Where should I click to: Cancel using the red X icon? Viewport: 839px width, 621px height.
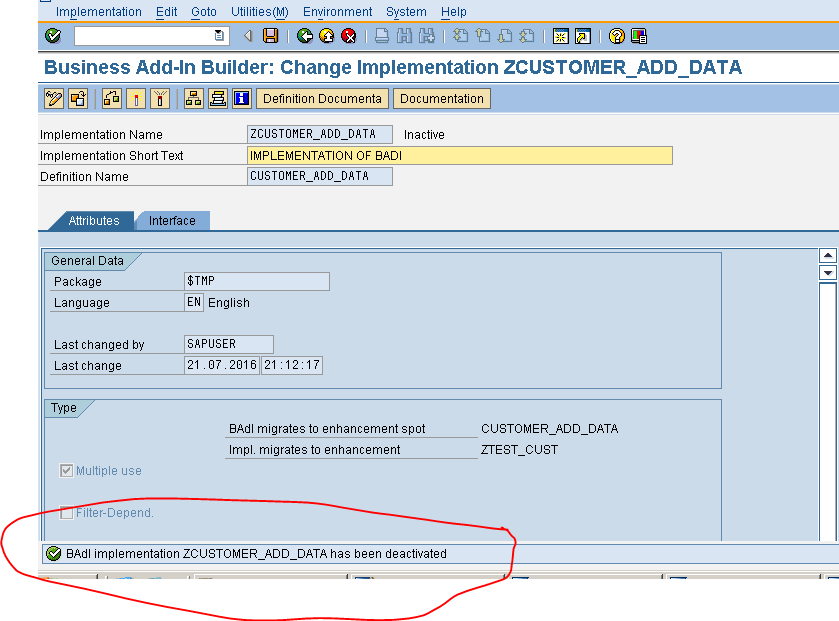[x=348, y=36]
